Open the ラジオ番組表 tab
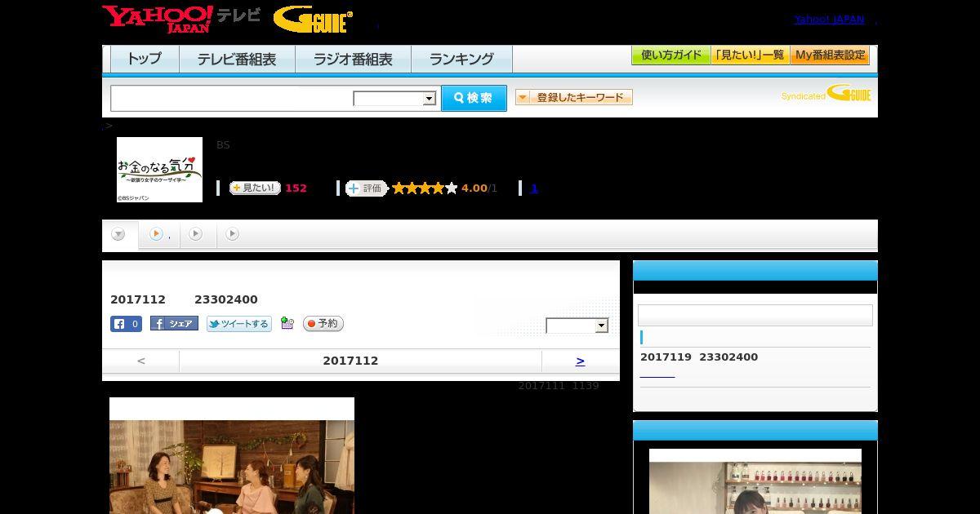The height and width of the screenshot is (514, 980). [353, 60]
